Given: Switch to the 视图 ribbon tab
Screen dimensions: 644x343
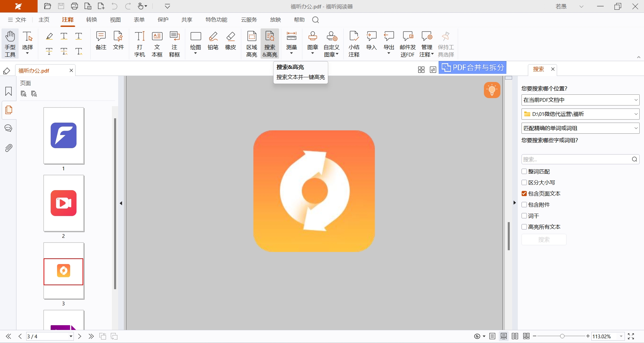Looking at the screenshot, I should 115,20.
